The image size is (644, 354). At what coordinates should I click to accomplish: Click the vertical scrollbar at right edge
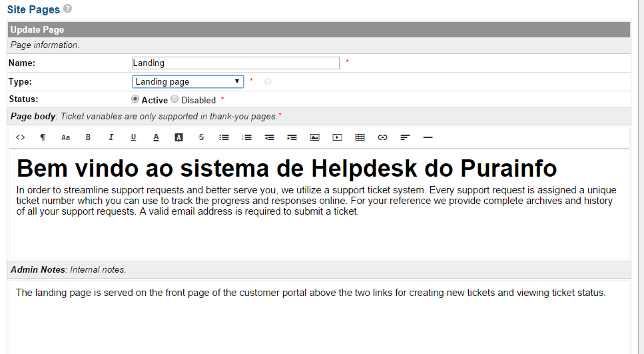click(x=640, y=177)
